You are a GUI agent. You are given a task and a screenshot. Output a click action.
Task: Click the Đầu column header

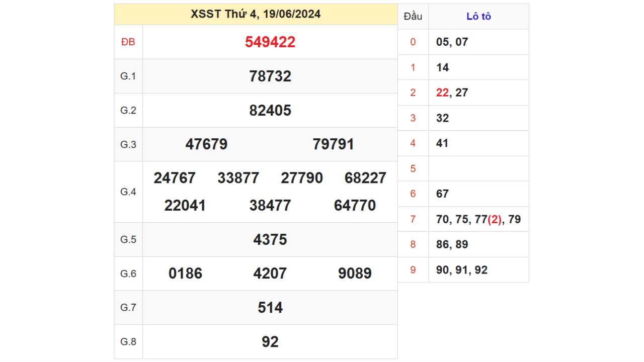413,17
